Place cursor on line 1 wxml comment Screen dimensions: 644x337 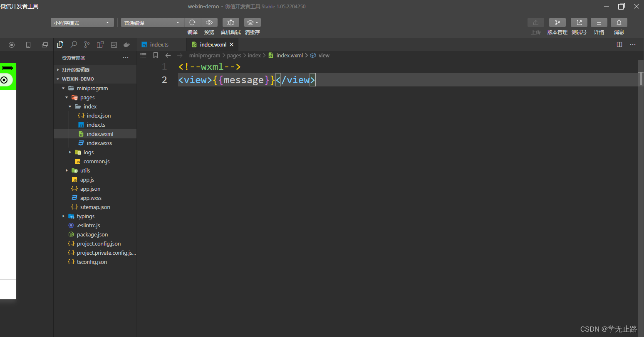click(210, 66)
